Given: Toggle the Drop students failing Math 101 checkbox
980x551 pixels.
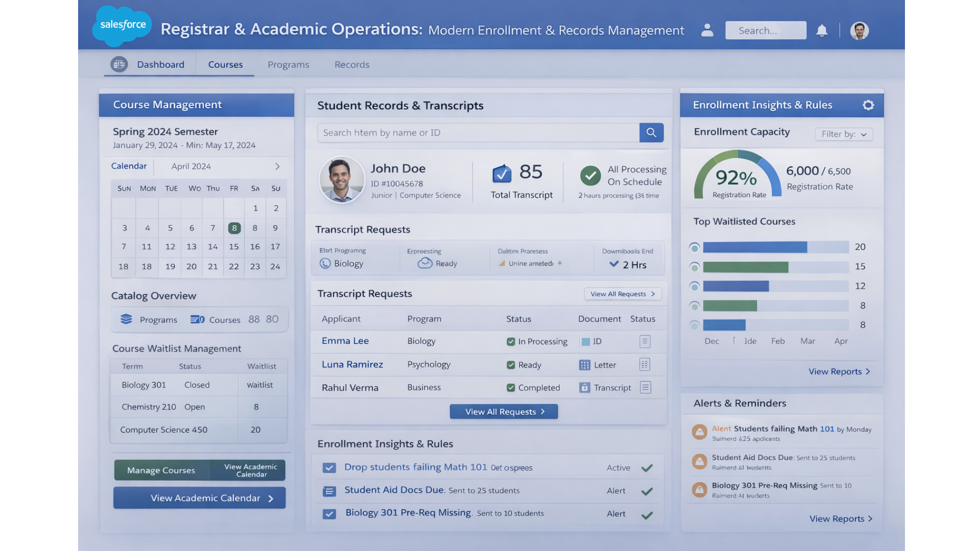Looking at the screenshot, I should point(329,467).
